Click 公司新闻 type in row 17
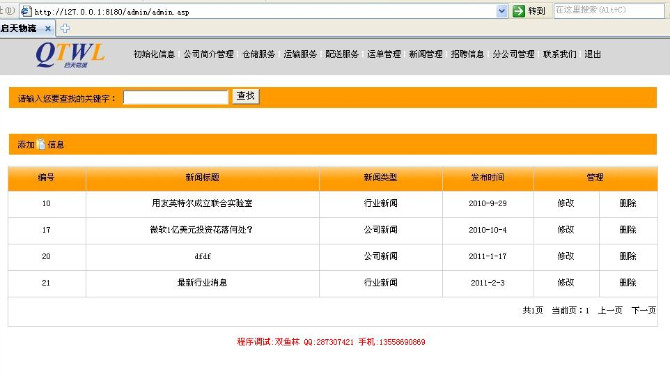Image resolution: width=670 pixels, height=376 pixels. 381,230
